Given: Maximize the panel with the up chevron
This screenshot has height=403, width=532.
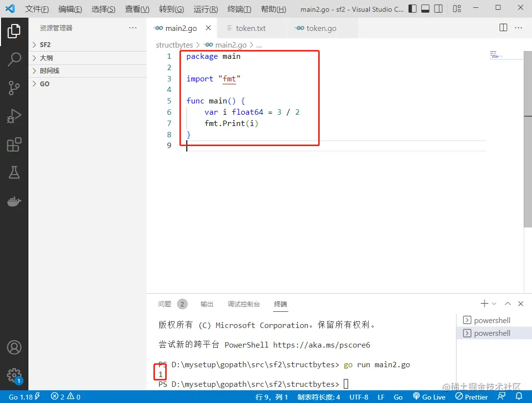Looking at the screenshot, I should pos(507,303).
